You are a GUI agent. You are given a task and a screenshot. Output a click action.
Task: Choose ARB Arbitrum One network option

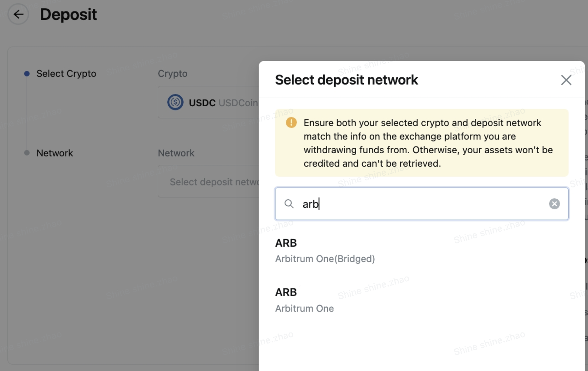(305, 300)
